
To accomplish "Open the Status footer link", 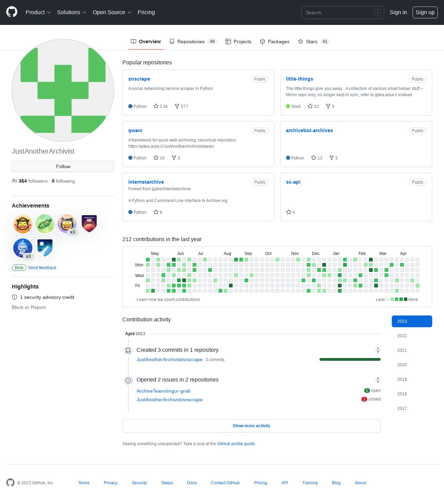I will tap(167, 483).
